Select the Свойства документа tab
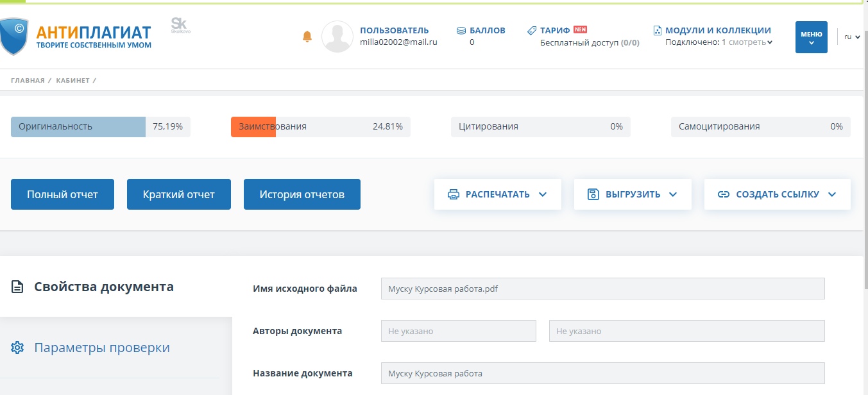868x395 pixels. (103, 287)
